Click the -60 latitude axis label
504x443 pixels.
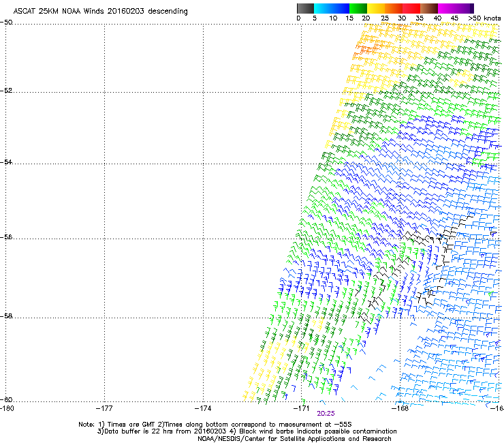click(6, 399)
